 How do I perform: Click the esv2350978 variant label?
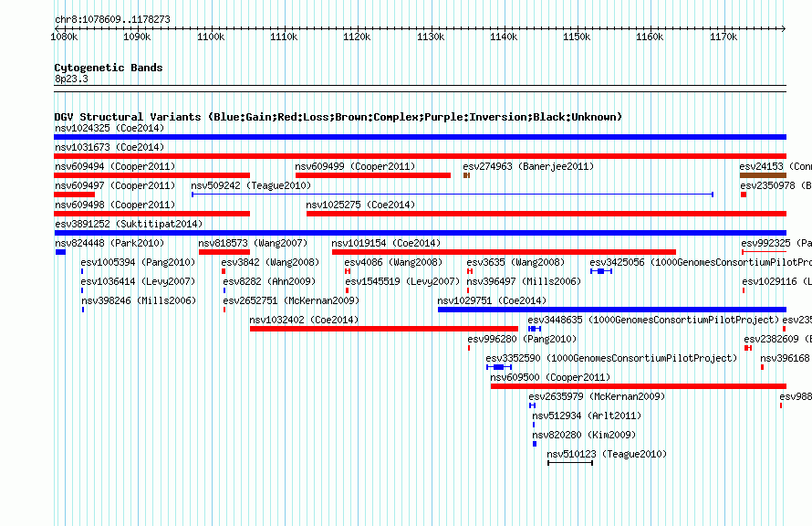[776, 185]
